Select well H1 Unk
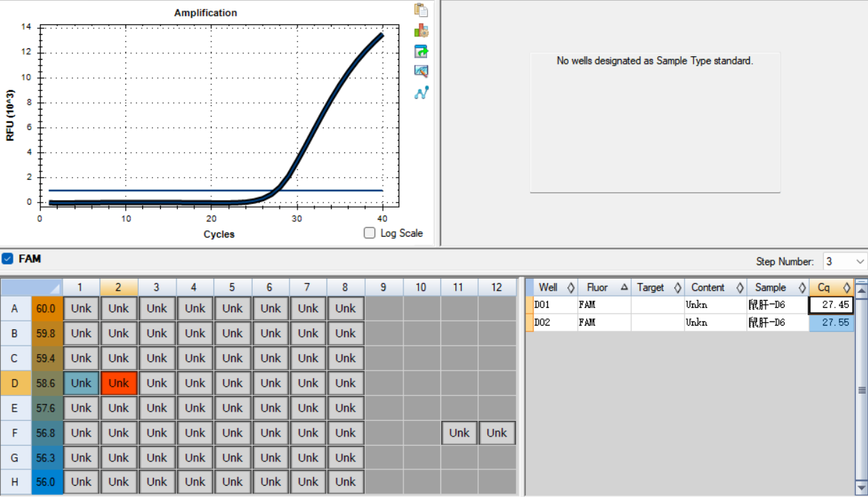Viewport: 868px width, 497px height. pos(81,482)
